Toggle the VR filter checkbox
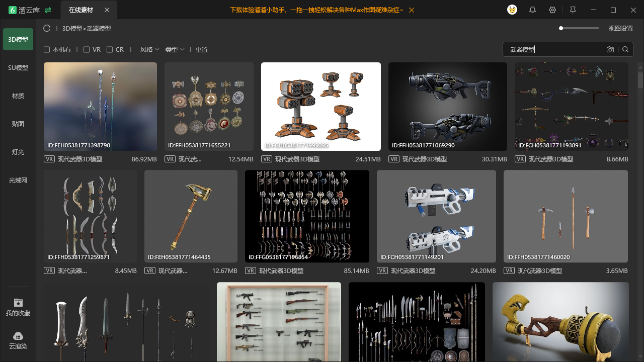 tap(87, 50)
